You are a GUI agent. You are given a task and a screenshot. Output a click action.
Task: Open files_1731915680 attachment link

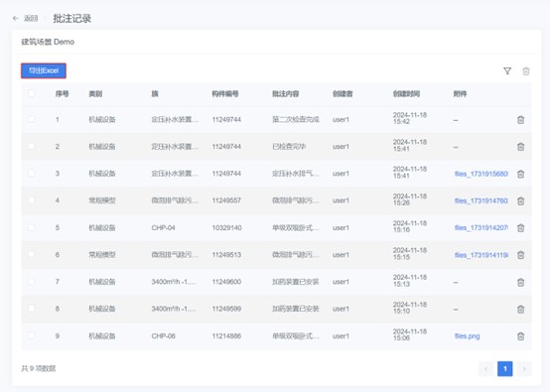481,174
